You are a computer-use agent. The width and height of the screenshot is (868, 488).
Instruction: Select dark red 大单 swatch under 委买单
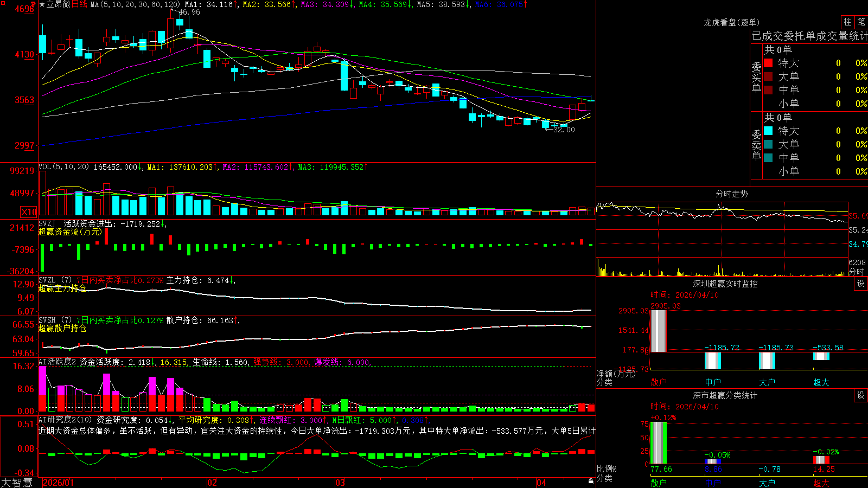[x=768, y=76]
